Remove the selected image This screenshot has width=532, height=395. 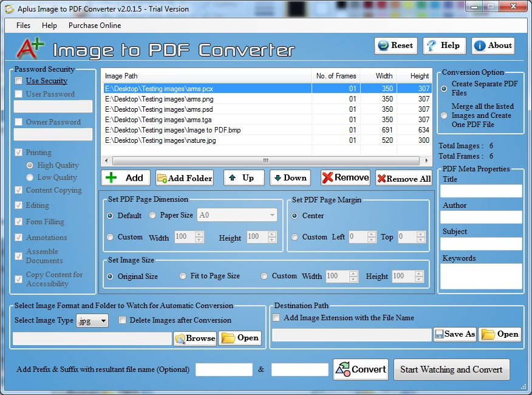346,177
